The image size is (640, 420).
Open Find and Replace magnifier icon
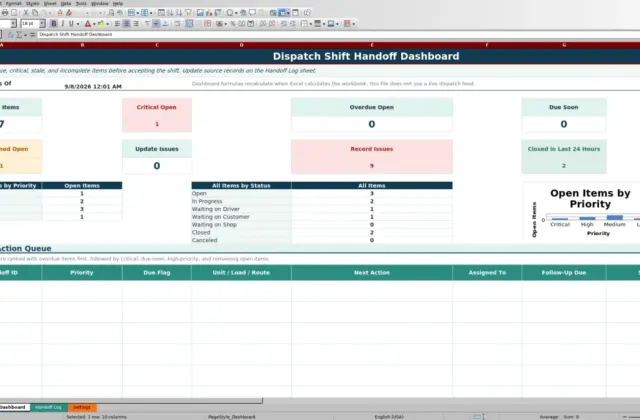click(111, 13)
